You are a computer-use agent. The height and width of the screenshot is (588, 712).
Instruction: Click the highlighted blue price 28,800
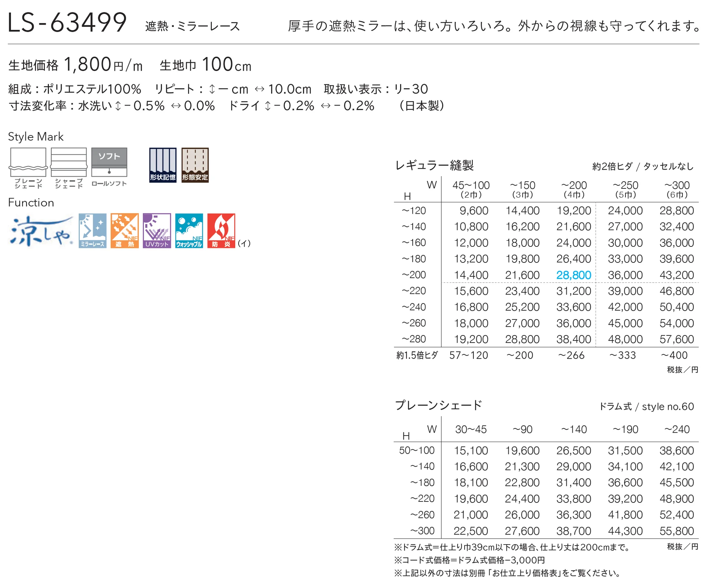tap(574, 275)
